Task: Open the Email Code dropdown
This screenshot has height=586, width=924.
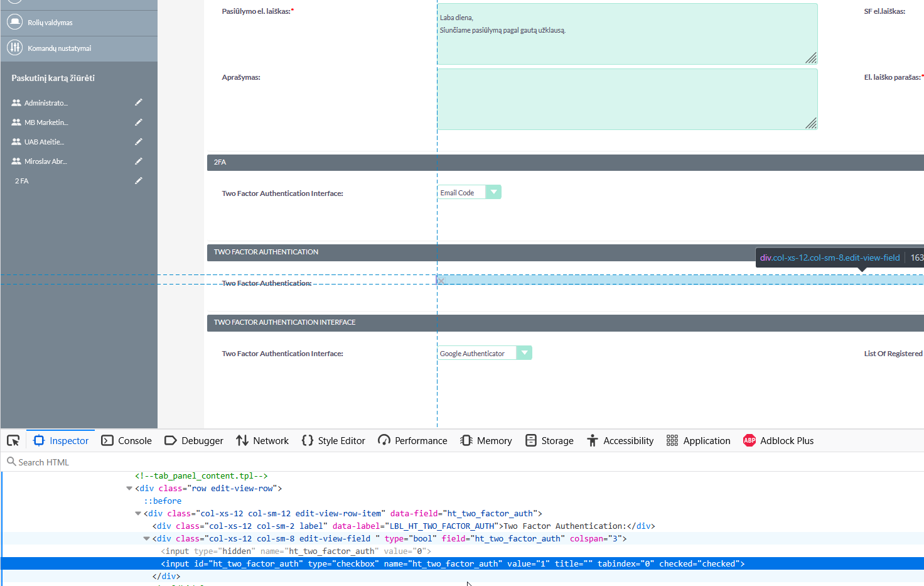Action: (470, 192)
